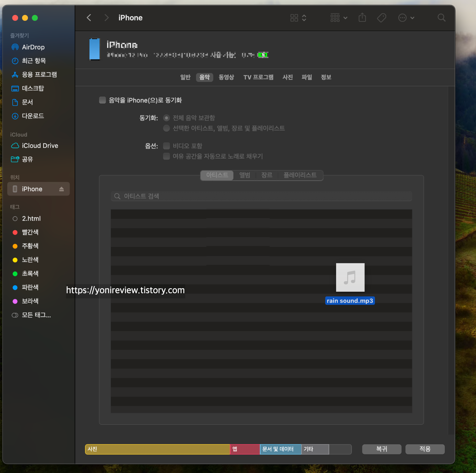This screenshot has width=476, height=473.
Task: Go forward with the right chevron
Action: (106, 18)
